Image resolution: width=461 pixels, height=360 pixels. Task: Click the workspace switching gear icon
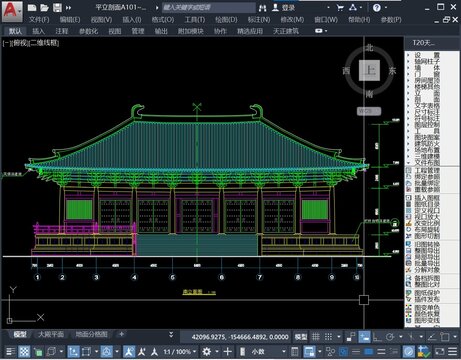[x=207, y=351]
